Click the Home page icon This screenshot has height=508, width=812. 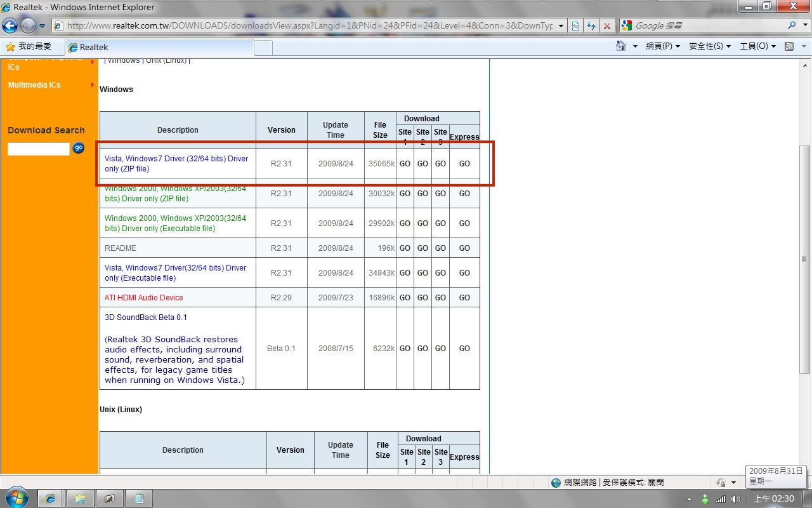[x=621, y=46]
